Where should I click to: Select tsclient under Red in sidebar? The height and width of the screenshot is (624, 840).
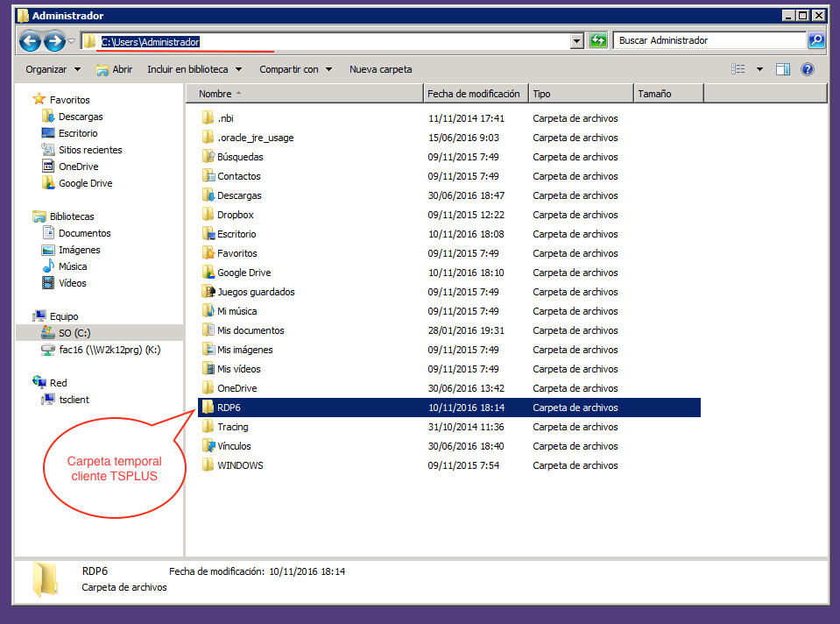[x=74, y=400]
